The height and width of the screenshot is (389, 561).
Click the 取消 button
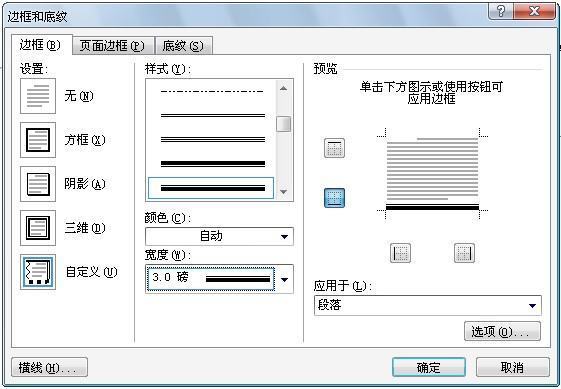click(x=512, y=367)
